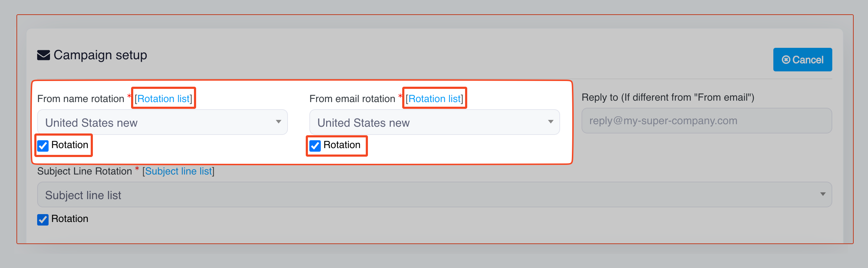The width and height of the screenshot is (868, 268).
Task: Disable Rotation under Subject Line Rotation
Action: (43, 219)
